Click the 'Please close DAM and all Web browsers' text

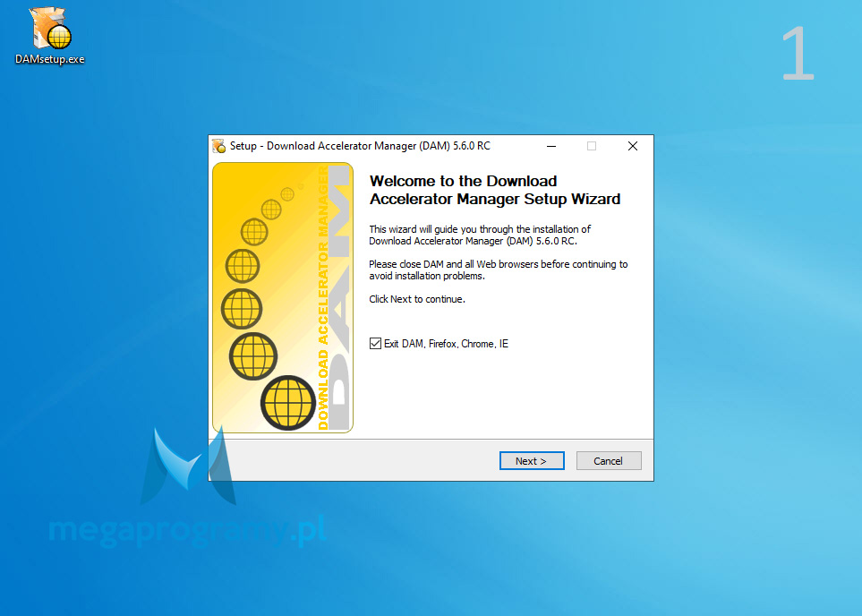pyautogui.click(x=498, y=270)
